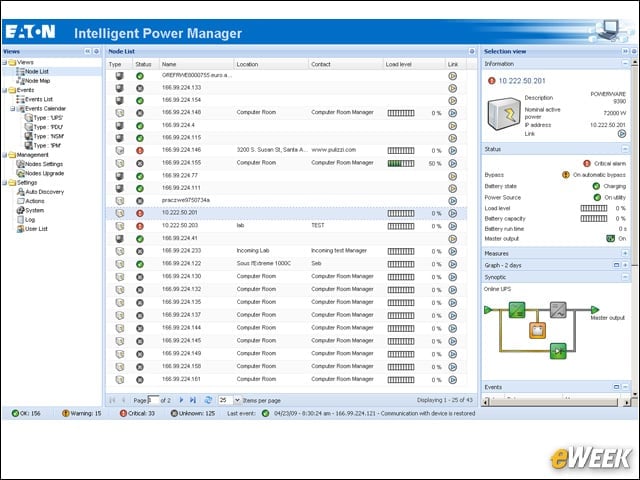Open the Log page
Viewport: 640px width, 480px height.
click(30, 220)
